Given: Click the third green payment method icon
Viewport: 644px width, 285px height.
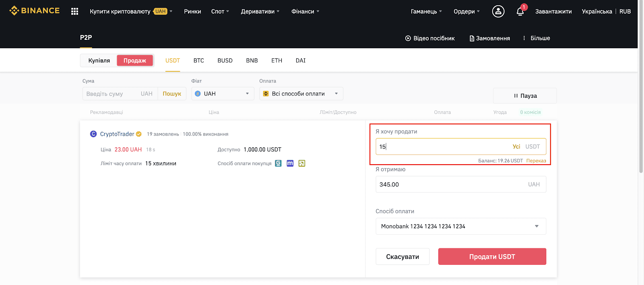Looking at the screenshot, I should (x=302, y=163).
